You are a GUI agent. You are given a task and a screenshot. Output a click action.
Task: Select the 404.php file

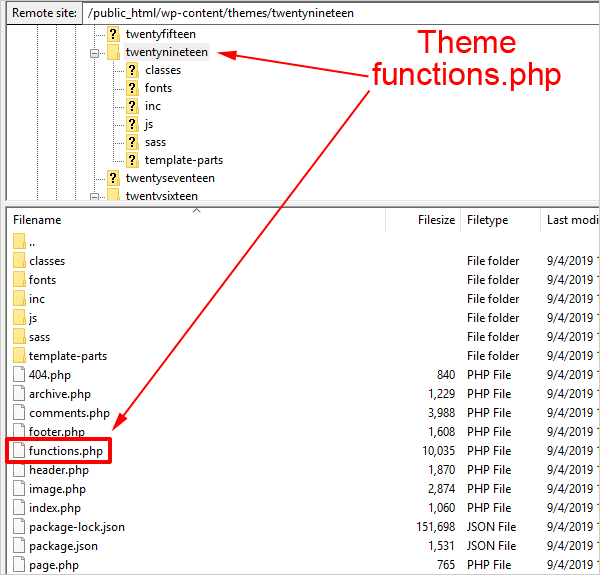pos(50,375)
